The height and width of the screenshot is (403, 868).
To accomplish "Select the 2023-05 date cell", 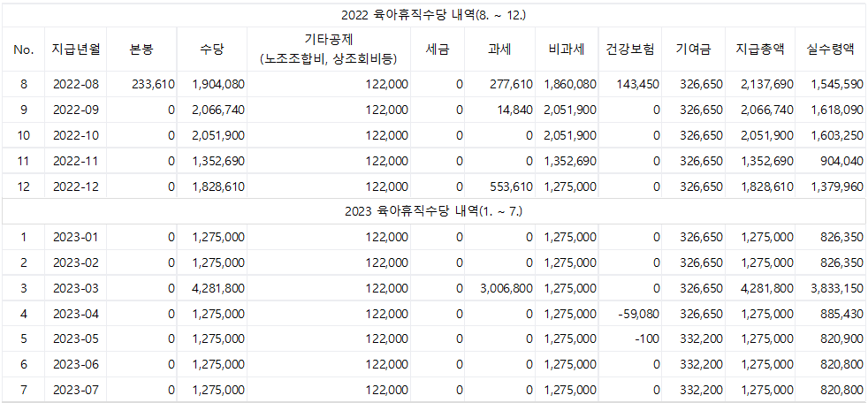I will [76, 338].
